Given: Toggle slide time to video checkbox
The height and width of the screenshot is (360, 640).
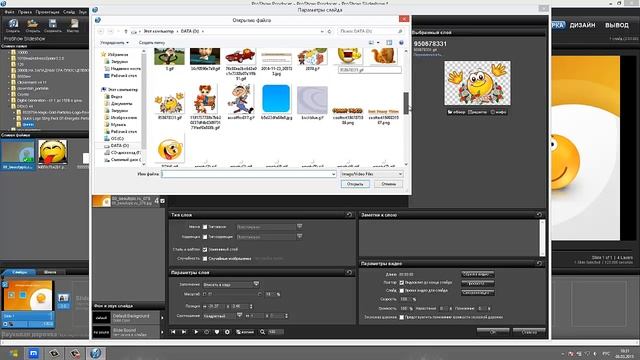Looking at the screenshot, I should coord(402,291).
